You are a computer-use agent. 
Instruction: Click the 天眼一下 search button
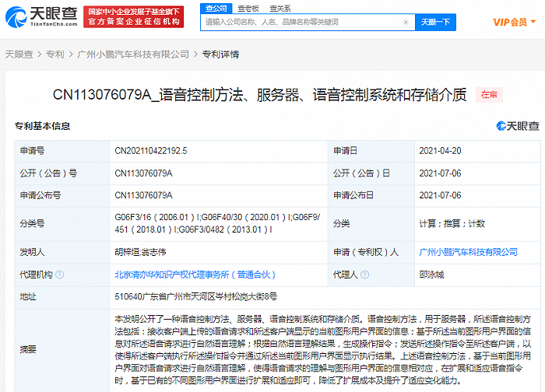[x=435, y=23]
